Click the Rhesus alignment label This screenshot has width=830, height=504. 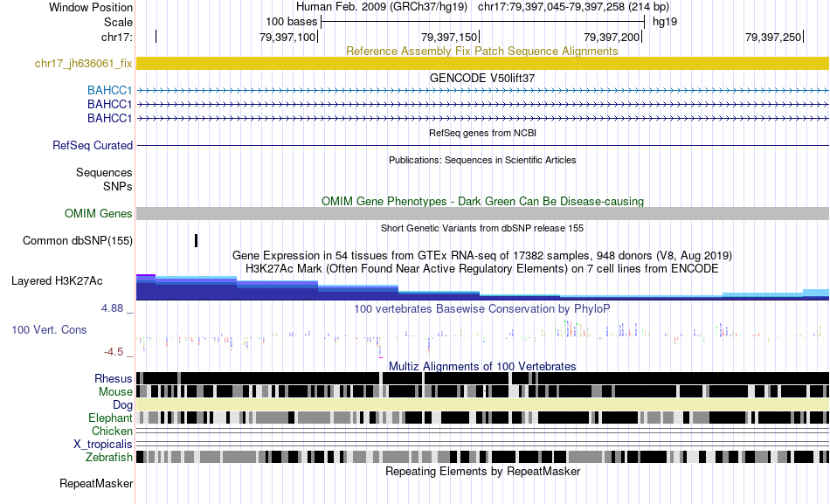[114, 378]
